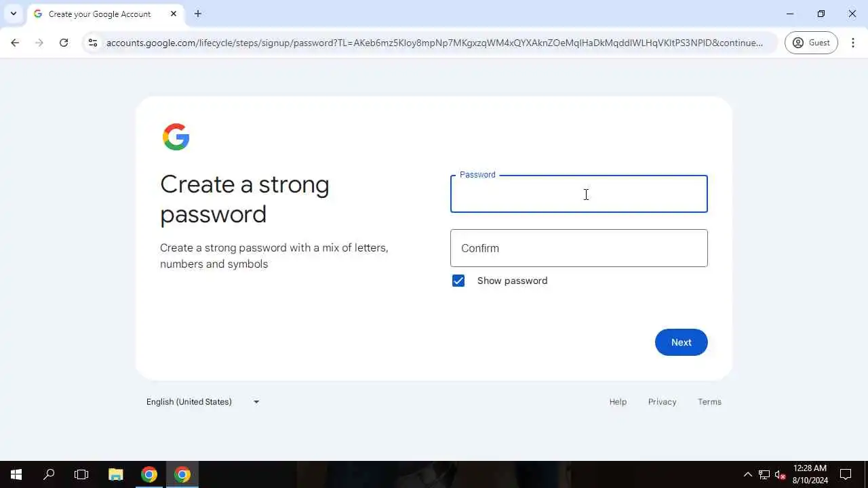
Task: Click the address bar URL
Action: [x=434, y=43]
